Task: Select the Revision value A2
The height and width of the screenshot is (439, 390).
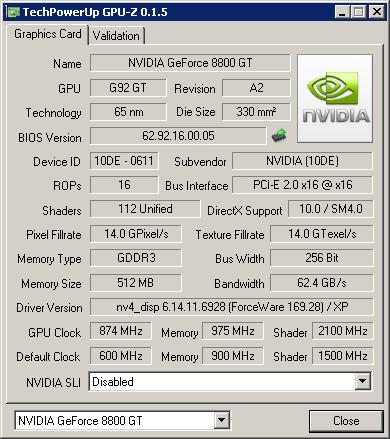Action: click(x=256, y=88)
